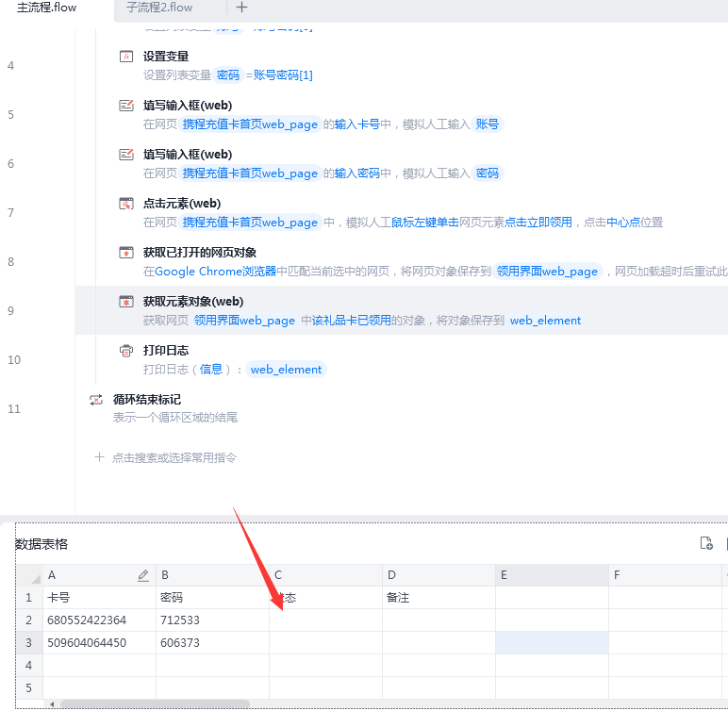The width and height of the screenshot is (728, 711).
Task: Select column C header in data table
Action: click(x=326, y=575)
